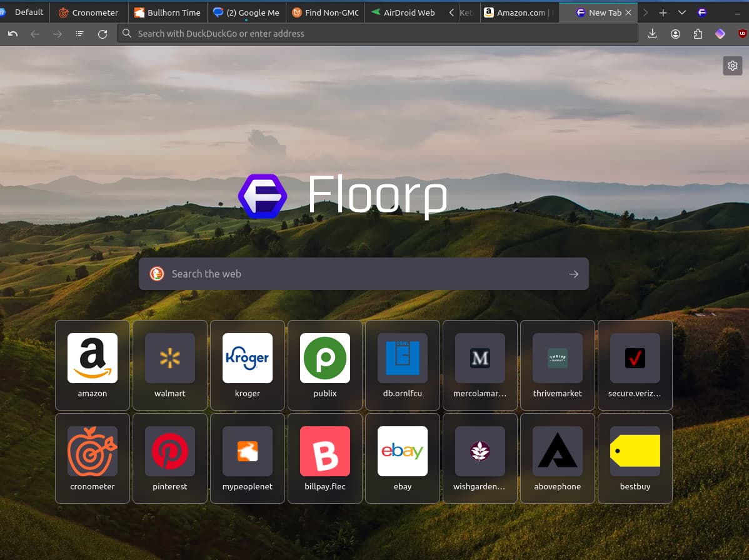Switch to the AirDroid Web tab

pyautogui.click(x=404, y=13)
